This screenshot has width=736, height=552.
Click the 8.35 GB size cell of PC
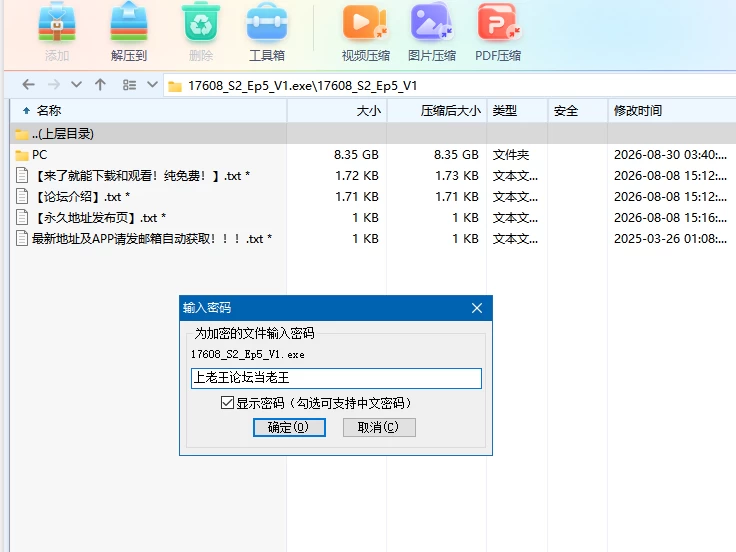click(x=356, y=155)
